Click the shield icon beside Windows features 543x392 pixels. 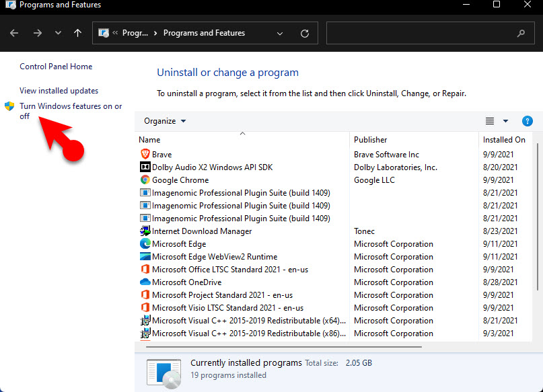coord(9,106)
